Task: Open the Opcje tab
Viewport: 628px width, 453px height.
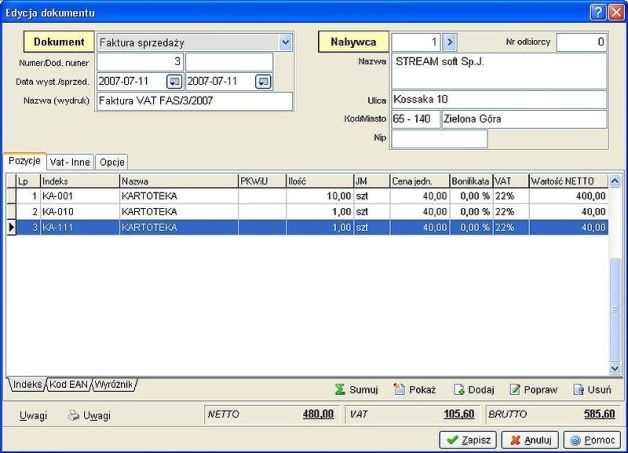Action: pos(112,162)
